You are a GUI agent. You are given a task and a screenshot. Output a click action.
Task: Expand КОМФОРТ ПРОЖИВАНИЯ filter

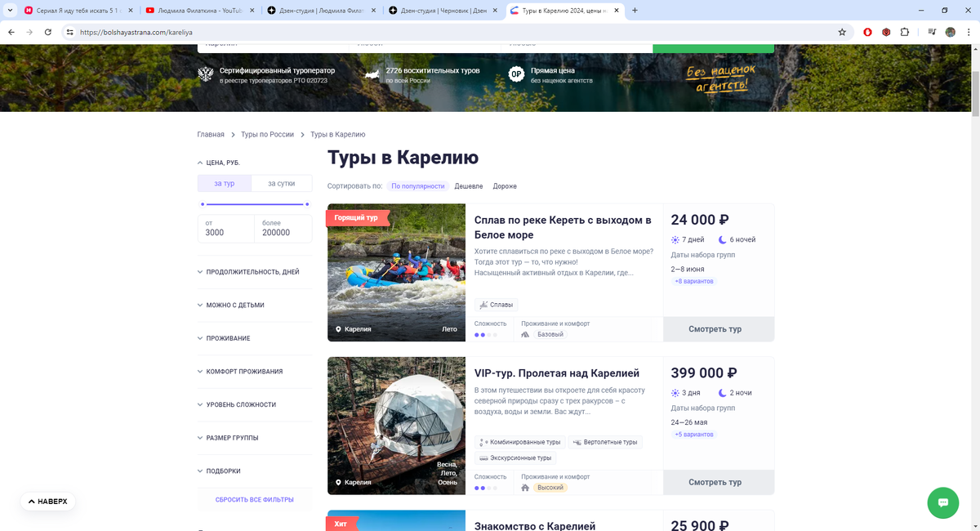click(240, 372)
